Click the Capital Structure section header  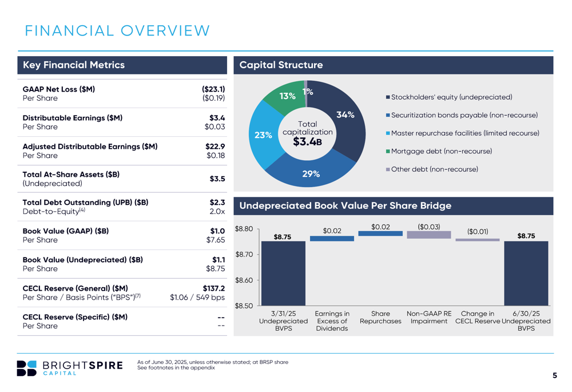point(394,65)
